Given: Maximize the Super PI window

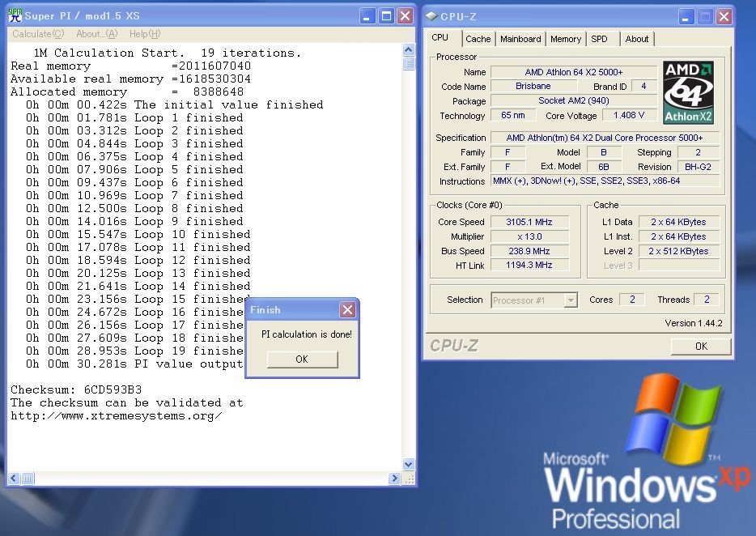Looking at the screenshot, I should [x=386, y=15].
